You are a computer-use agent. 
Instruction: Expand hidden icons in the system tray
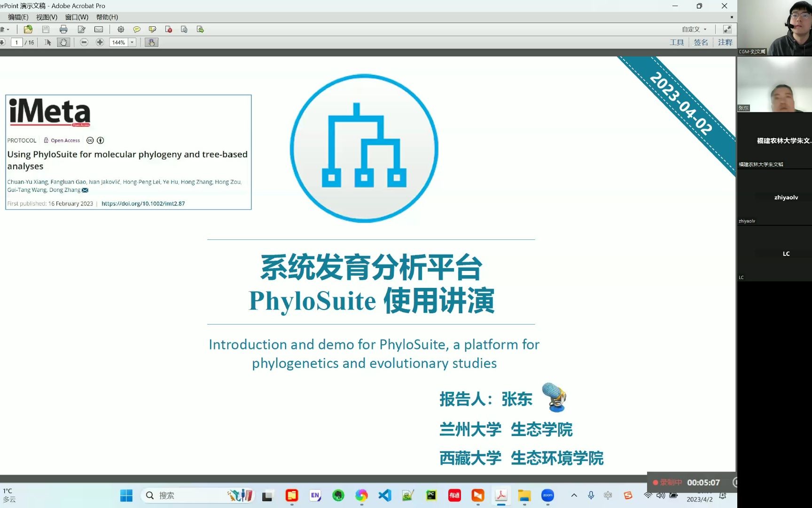coord(574,495)
